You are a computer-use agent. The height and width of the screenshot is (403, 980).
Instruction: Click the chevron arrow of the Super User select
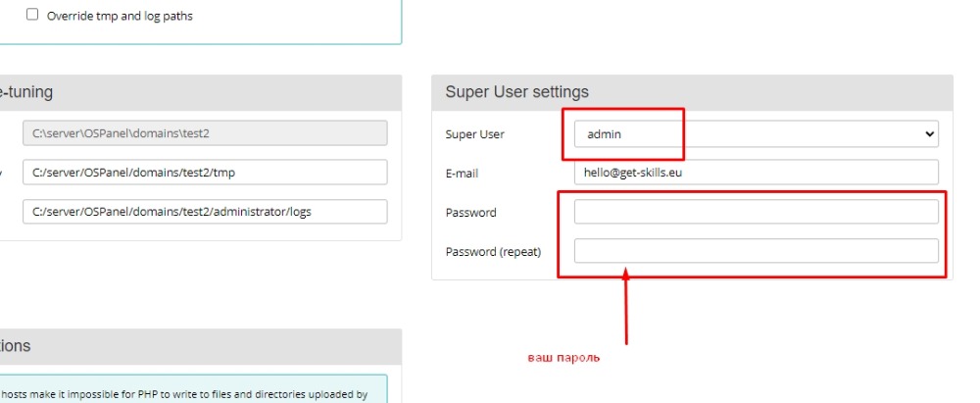(929, 134)
